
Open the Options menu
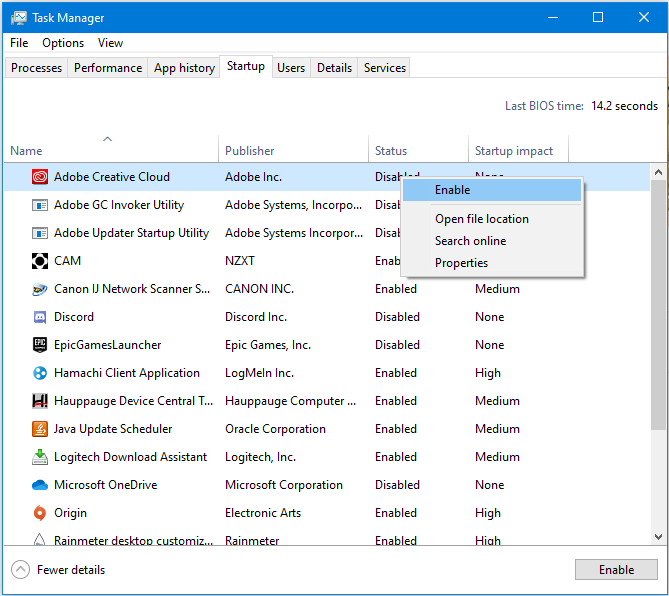(63, 43)
